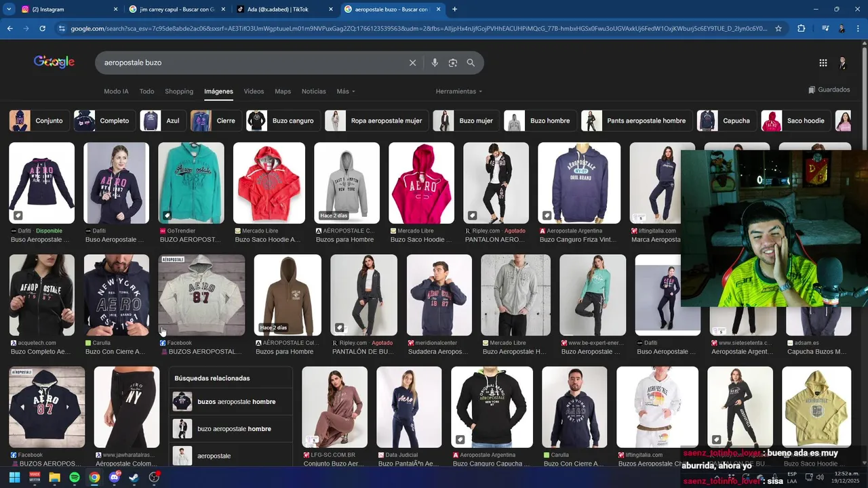868x488 pixels.
Task: Start voice search with the microphone icon
Action: (x=435, y=62)
